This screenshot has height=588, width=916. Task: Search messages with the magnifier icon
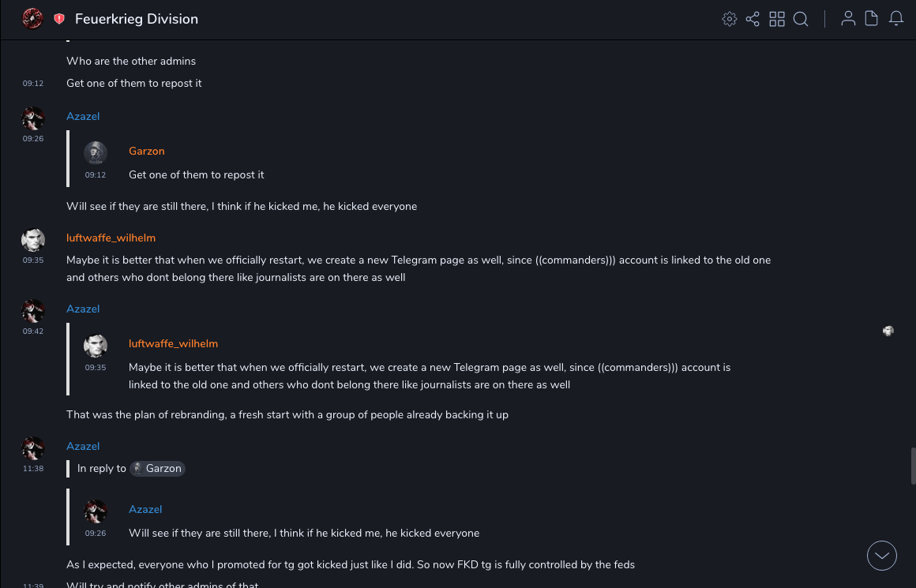[801, 19]
